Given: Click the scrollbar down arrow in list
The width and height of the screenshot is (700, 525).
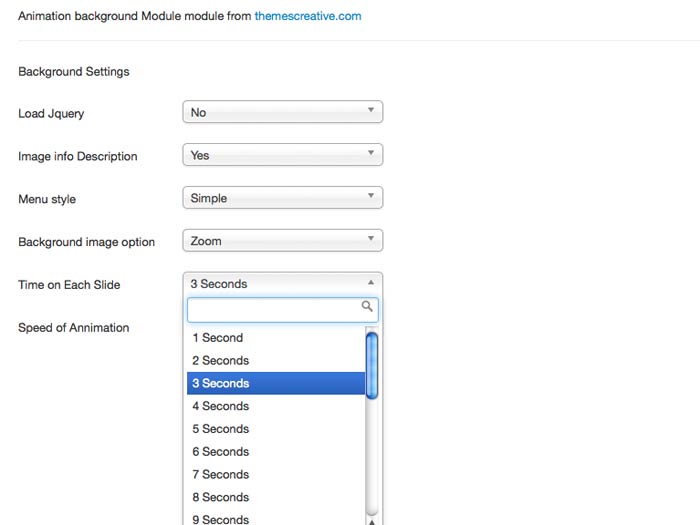Looking at the screenshot, I should pos(372,520).
